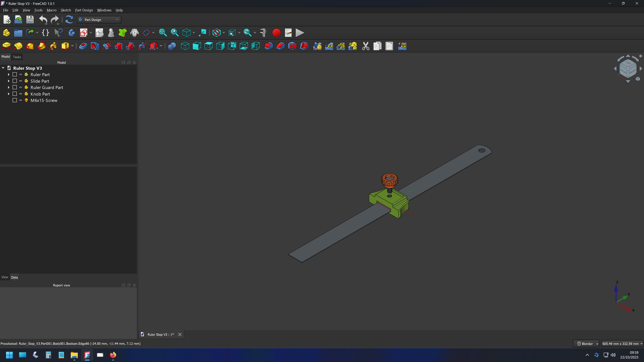Start macro recording with red circle
The width and height of the screenshot is (644, 362).
pos(276,33)
